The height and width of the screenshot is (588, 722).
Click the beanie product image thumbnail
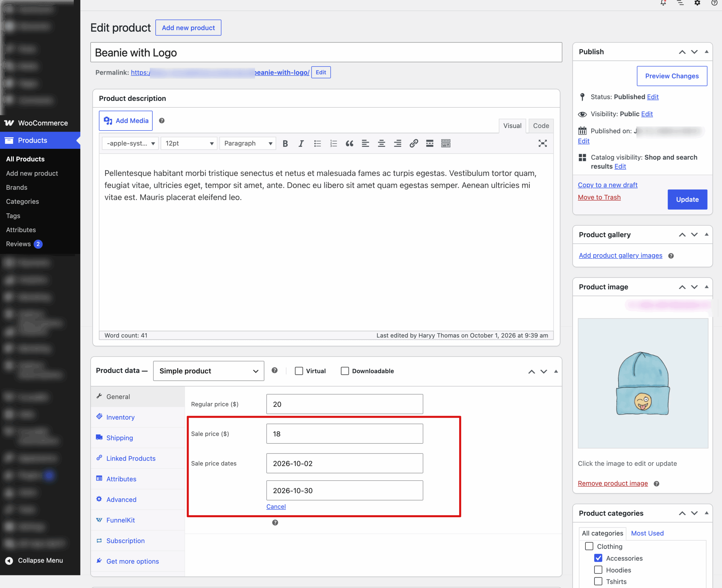pos(643,383)
